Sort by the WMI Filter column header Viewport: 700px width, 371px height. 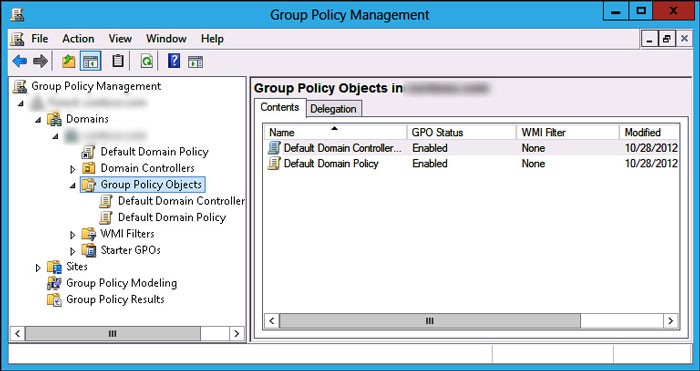pos(567,132)
